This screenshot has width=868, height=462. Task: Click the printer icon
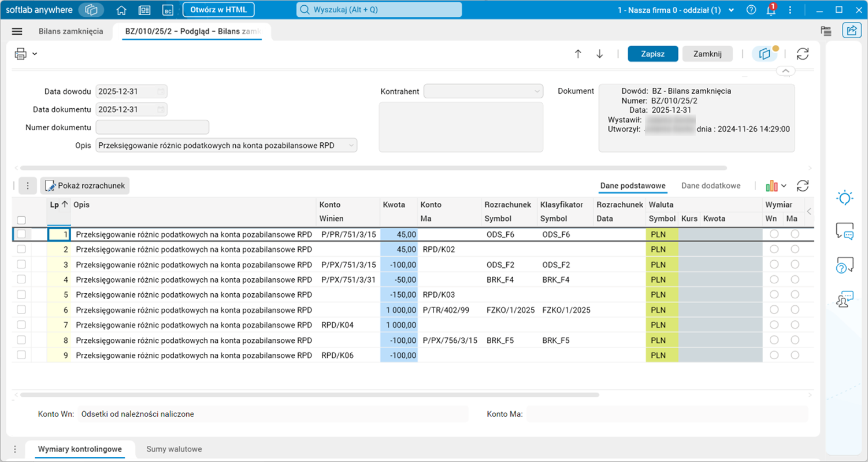coord(21,54)
